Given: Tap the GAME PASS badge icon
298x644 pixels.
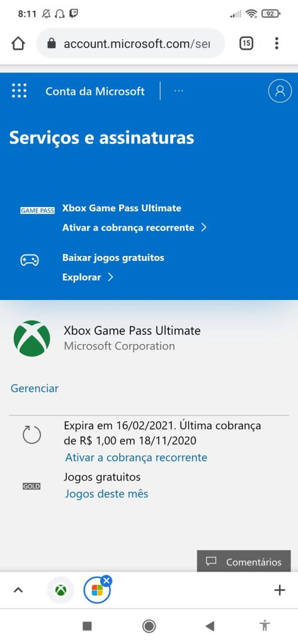Looking at the screenshot, I should tap(38, 211).
